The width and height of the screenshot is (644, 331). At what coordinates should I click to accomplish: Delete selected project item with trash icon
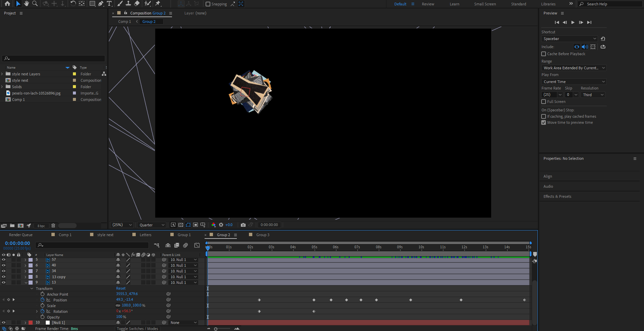[x=53, y=225]
